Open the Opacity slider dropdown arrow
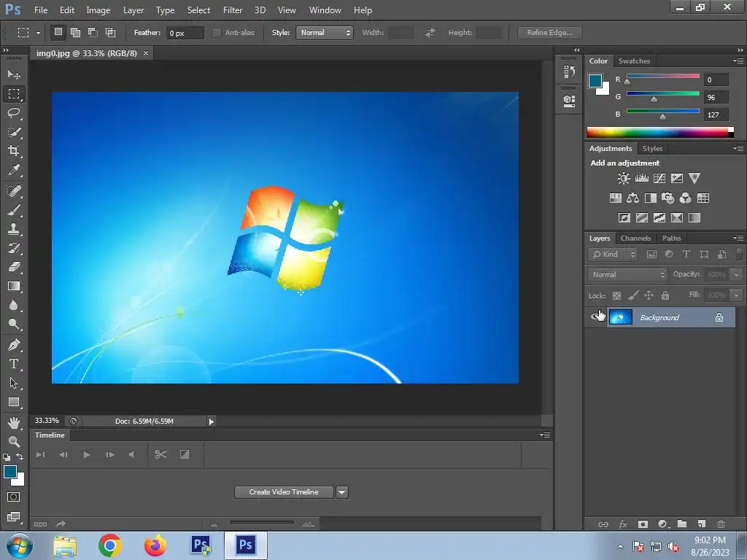The width and height of the screenshot is (747, 560). (x=737, y=275)
